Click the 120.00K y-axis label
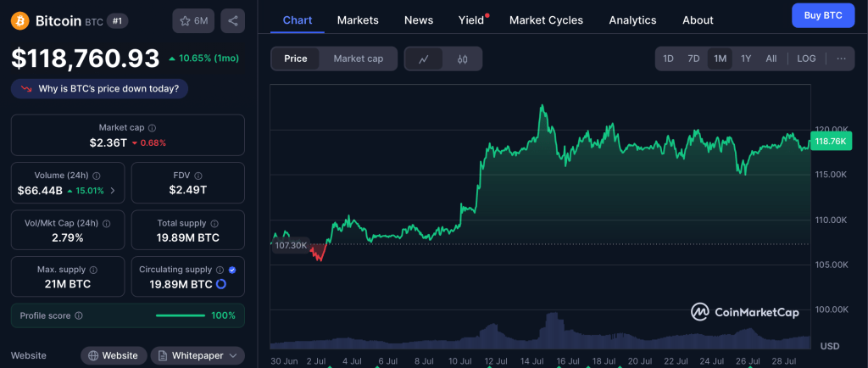Screen dimensions: 868x368 click(832, 129)
